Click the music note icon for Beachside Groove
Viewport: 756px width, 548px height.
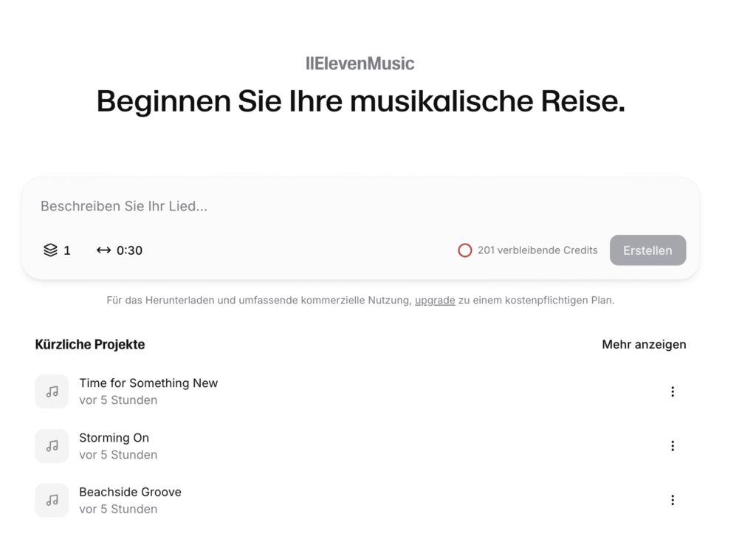[x=52, y=500]
